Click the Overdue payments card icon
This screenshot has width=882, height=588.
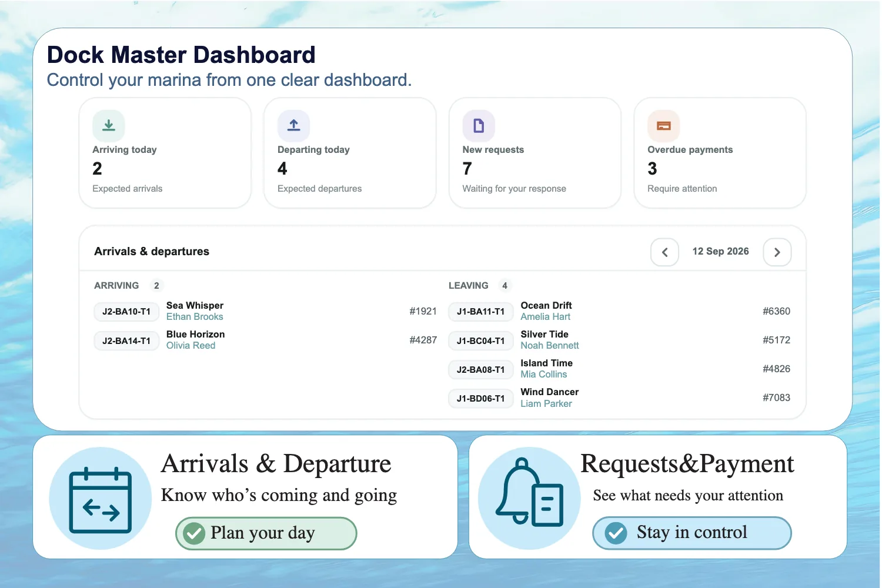pyautogui.click(x=664, y=126)
